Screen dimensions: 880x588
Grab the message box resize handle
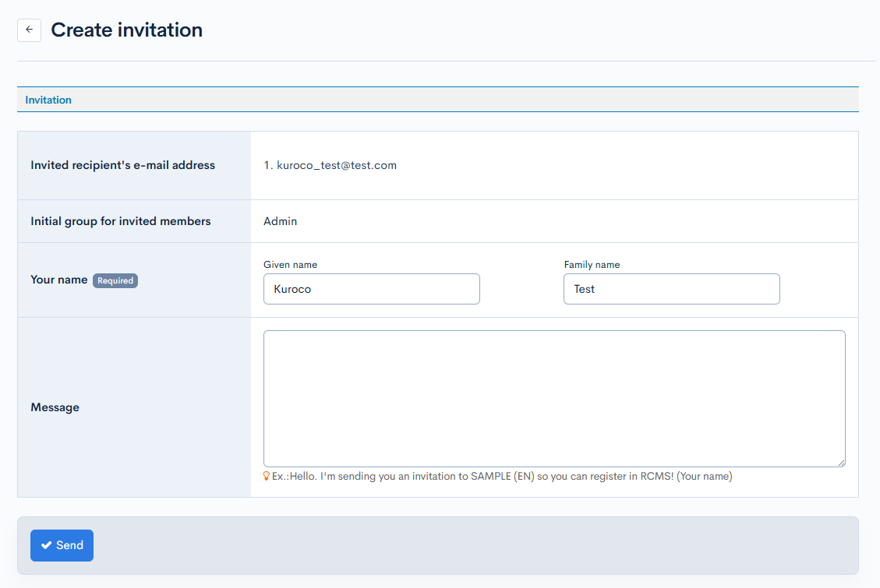tap(841, 463)
